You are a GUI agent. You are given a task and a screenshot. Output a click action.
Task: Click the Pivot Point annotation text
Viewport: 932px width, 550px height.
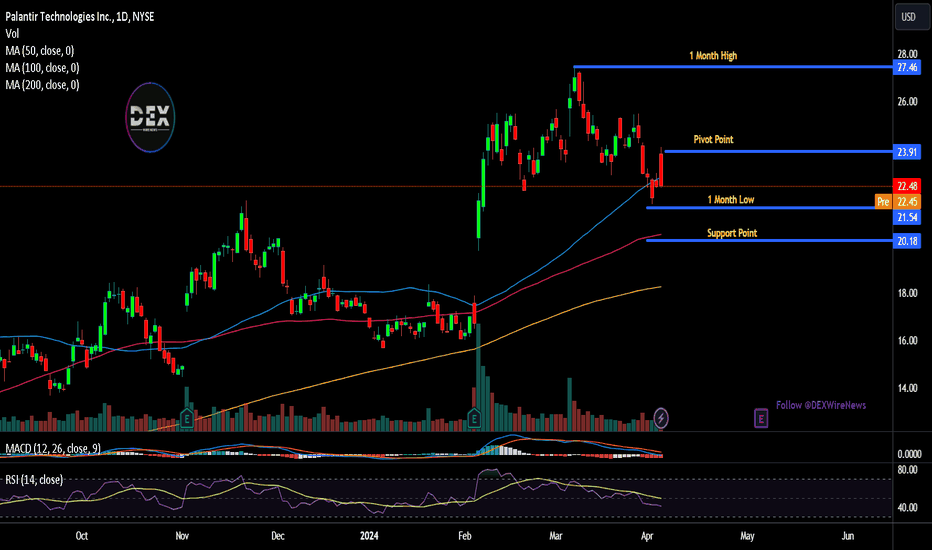coord(713,140)
